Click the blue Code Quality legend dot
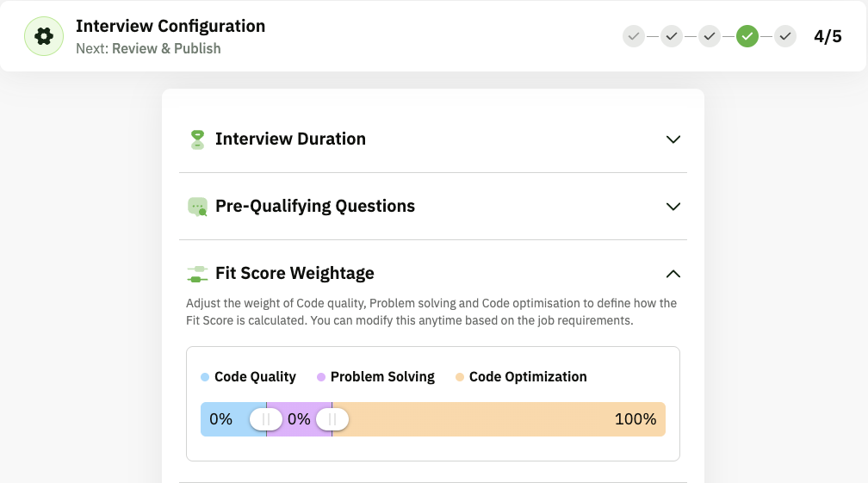 pyautogui.click(x=205, y=377)
